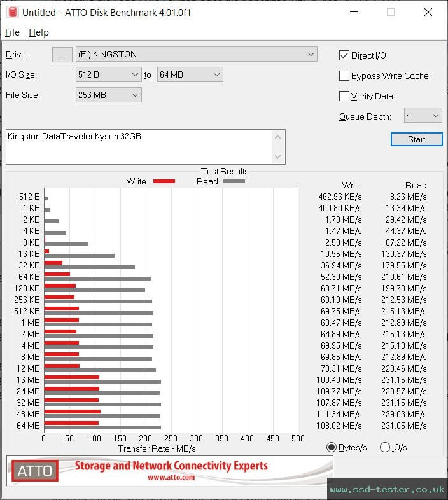This screenshot has width=448, height=500.
Task: Open the Queue Depth dropdown
Action: (423, 115)
